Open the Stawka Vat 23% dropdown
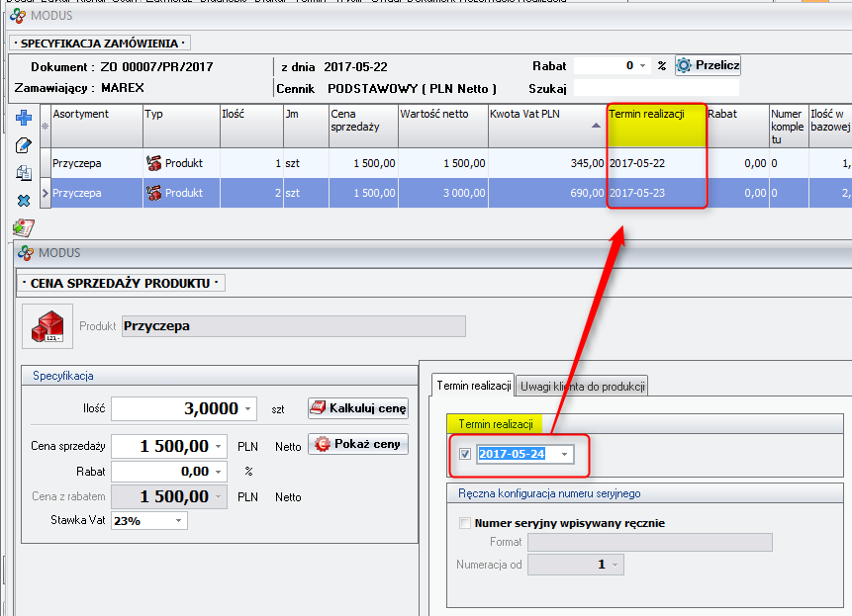 click(179, 521)
